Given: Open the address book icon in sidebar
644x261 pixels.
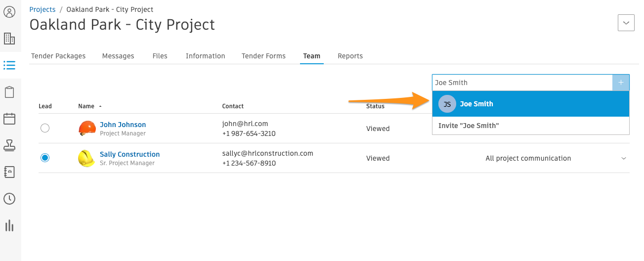Looking at the screenshot, I should [9, 172].
